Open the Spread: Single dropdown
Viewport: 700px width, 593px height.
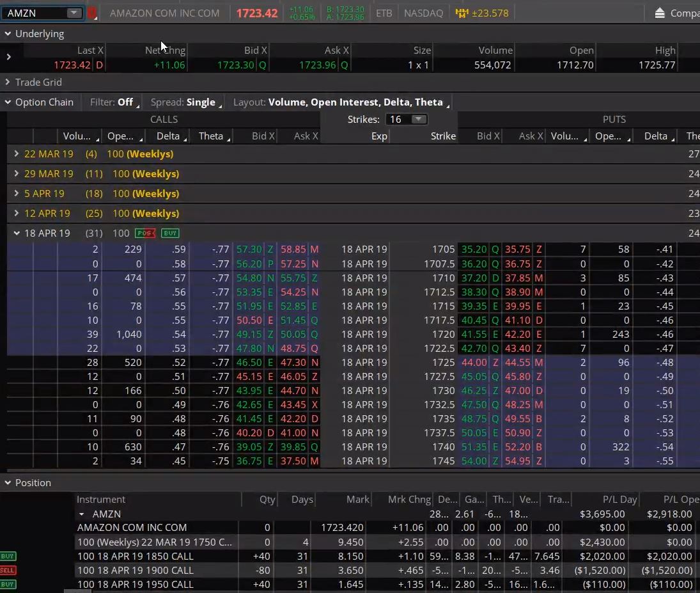186,102
